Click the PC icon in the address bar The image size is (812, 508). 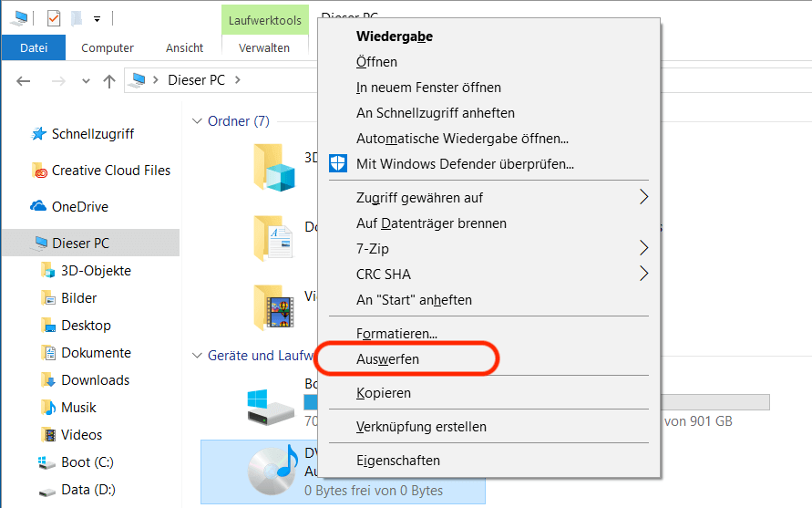click(138, 80)
